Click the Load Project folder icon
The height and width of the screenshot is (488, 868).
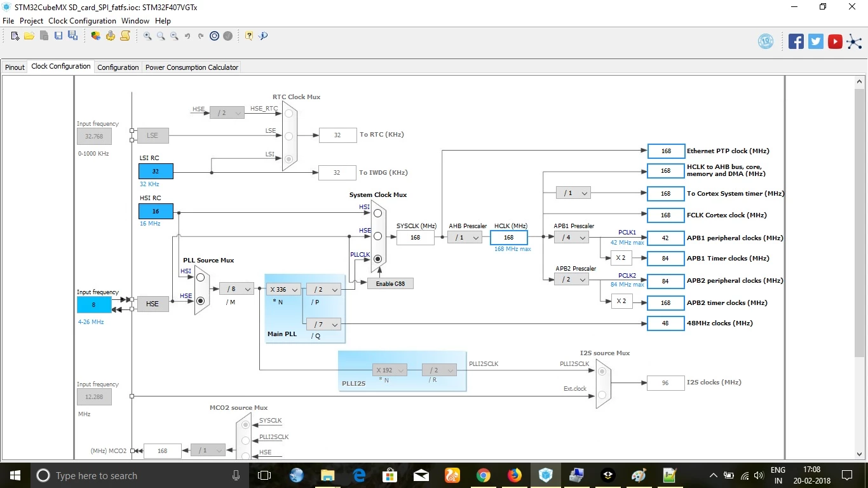(x=29, y=36)
